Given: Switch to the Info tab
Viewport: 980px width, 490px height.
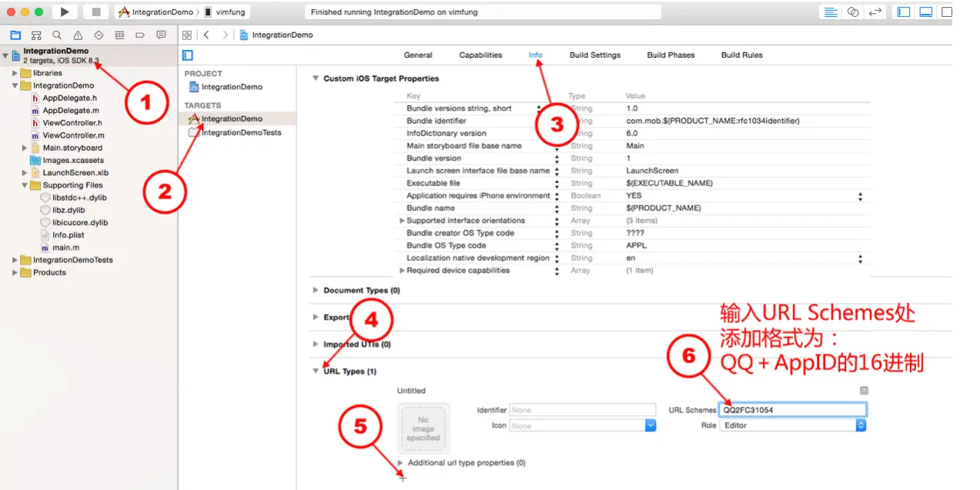Looking at the screenshot, I should click(x=535, y=55).
